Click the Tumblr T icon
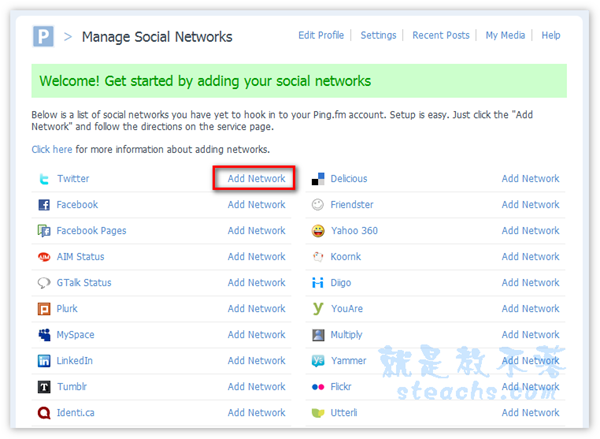Image resolution: width=600 pixels, height=439 pixels. [44, 387]
